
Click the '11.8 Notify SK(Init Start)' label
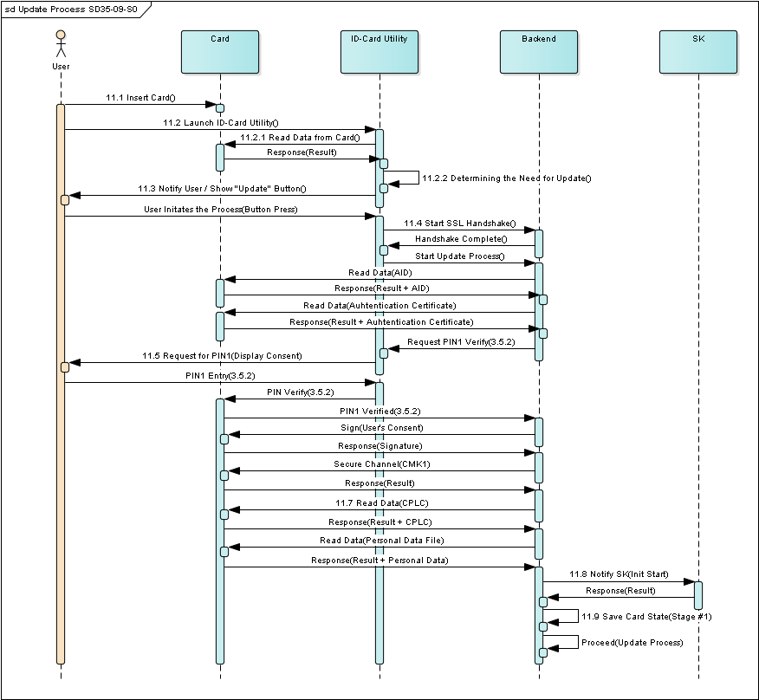coord(620,574)
